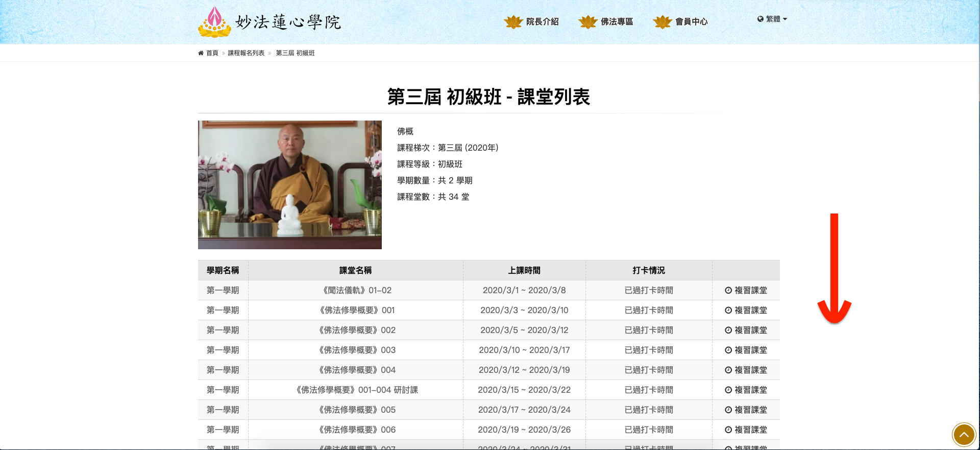Click date range 2020/3/1 ~ 2020/3/8
980x450 pixels.
click(524, 290)
